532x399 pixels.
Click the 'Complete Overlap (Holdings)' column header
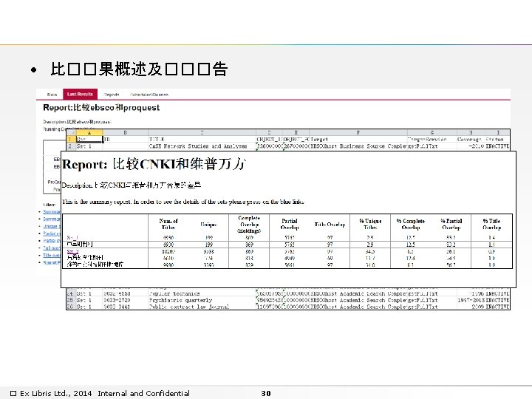(x=250, y=225)
